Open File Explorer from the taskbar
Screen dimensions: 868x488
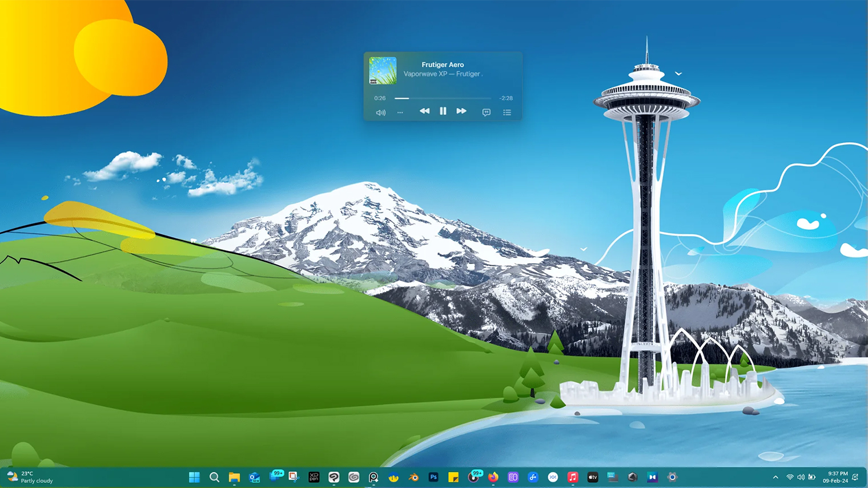point(234,477)
